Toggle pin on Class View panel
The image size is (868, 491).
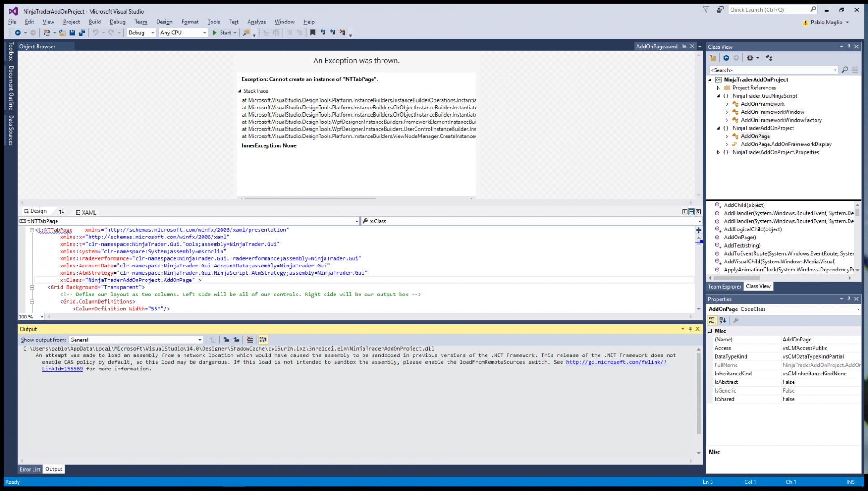click(849, 47)
